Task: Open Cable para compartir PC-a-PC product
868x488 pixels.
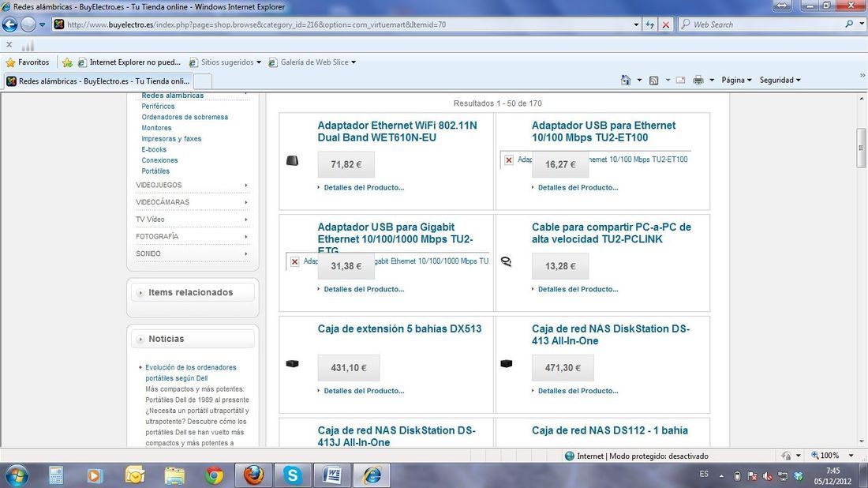Action: click(611, 233)
